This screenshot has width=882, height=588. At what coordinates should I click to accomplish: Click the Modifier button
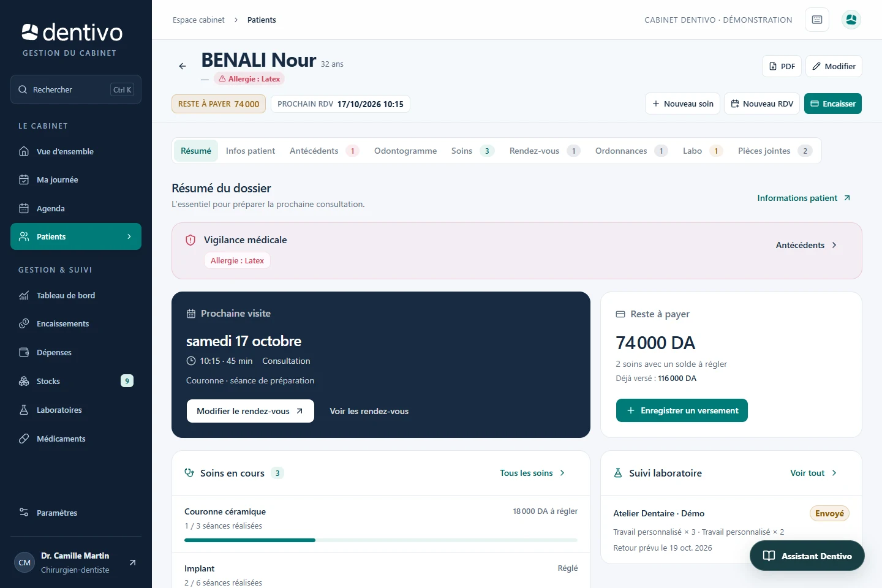834,66
